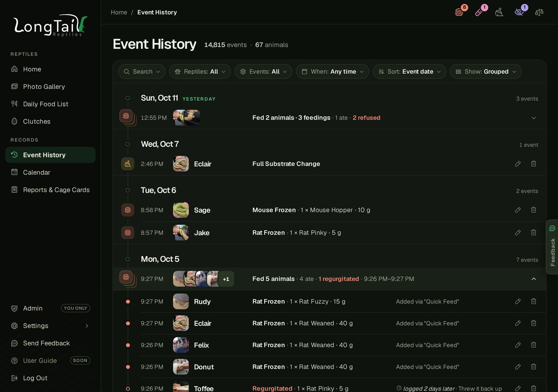Image resolution: width=558 pixels, height=392 pixels.
Task: Open the Events: All filter dropdown
Action: pyautogui.click(x=263, y=71)
